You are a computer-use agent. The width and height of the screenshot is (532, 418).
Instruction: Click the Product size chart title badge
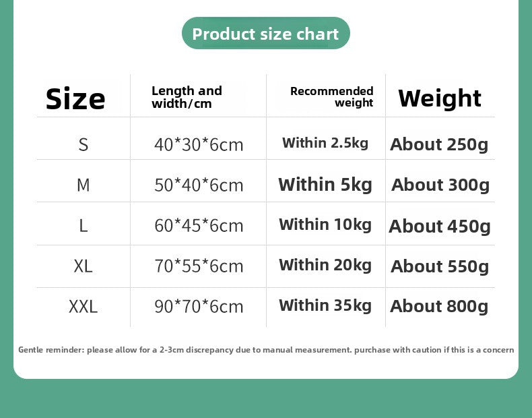point(265,34)
